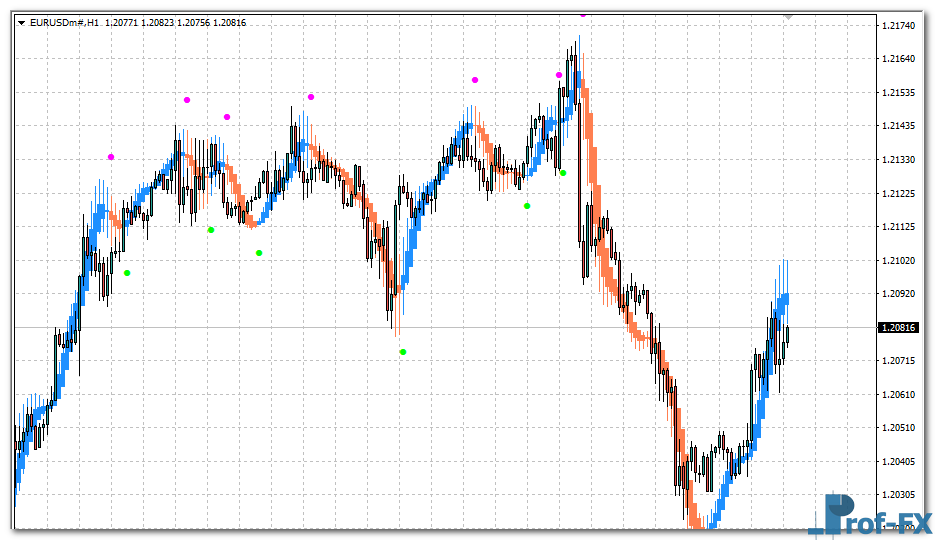
Task: Click the blue indicator band at far left
Action: click(x=20, y=470)
